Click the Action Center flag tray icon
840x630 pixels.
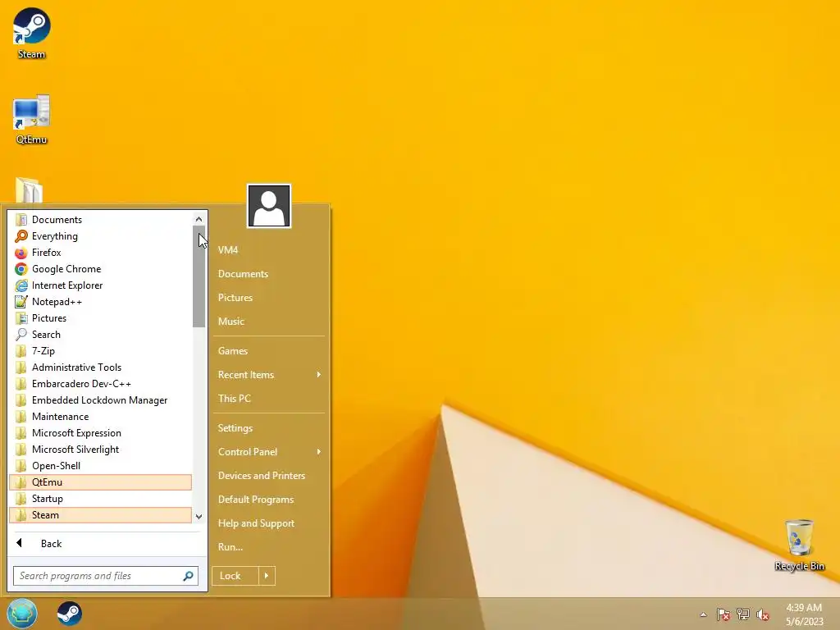point(724,614)
